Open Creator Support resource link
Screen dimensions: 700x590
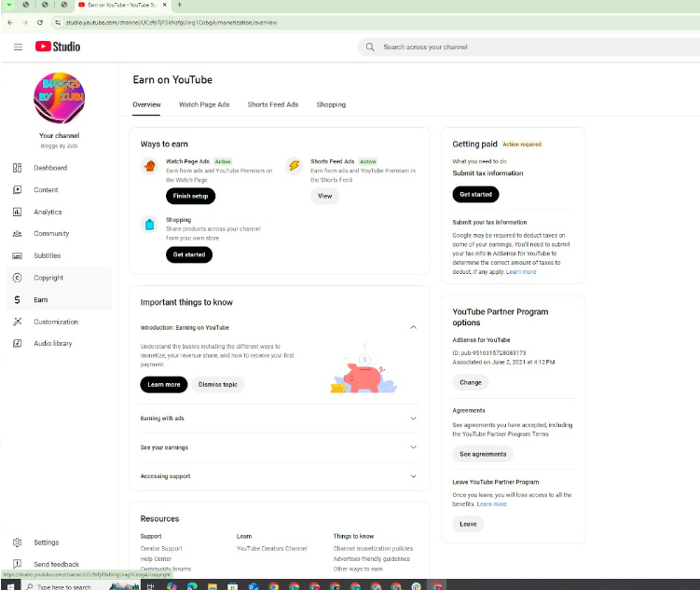161,548
